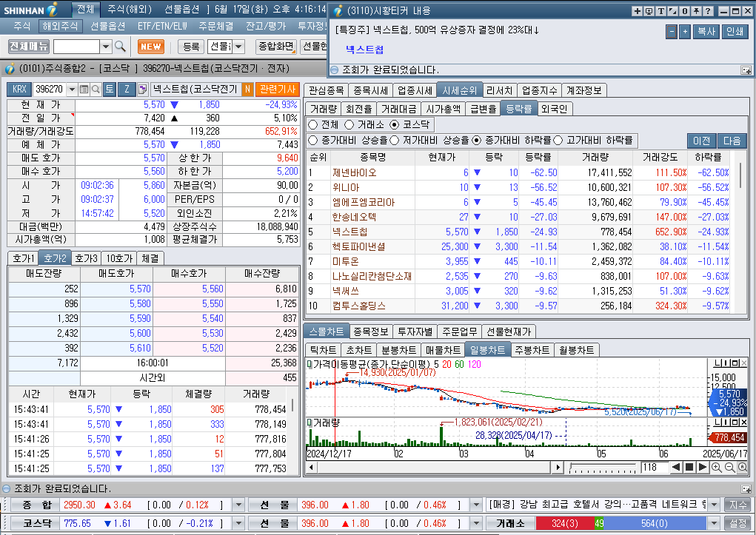The image size is (756, 535).
Task: Click the diagonal resize arrows icon in ticker titlebar
Action: 672,10
